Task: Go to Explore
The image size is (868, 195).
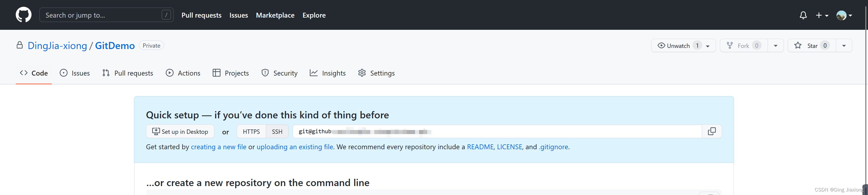Action: pos(314,15)
